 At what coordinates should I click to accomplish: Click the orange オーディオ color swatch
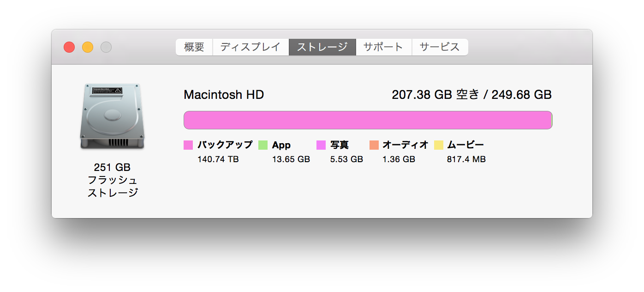coord(374,145)
